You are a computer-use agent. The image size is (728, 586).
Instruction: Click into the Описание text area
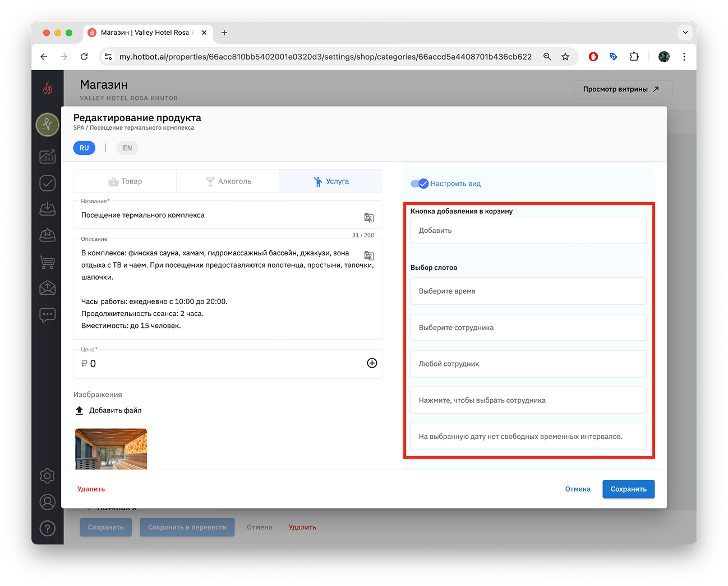[x=228, y=289]
